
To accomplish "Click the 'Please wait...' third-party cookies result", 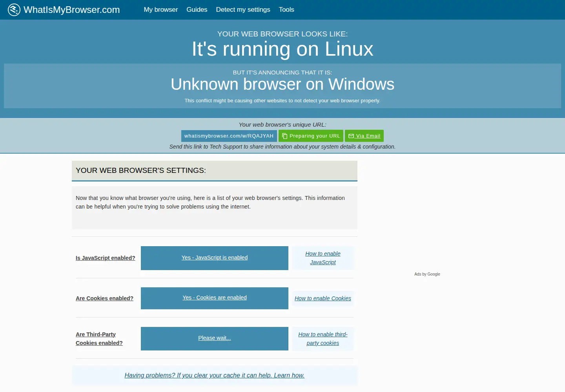I will tap(215, 338).
